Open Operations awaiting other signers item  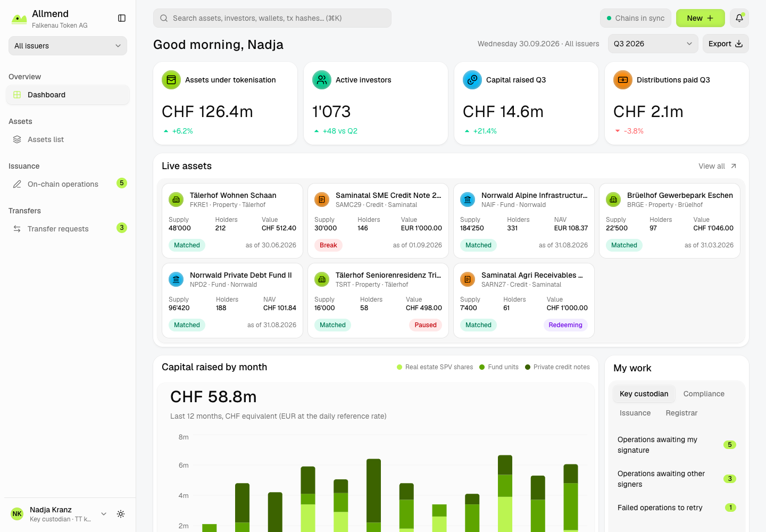pos(677,479)
